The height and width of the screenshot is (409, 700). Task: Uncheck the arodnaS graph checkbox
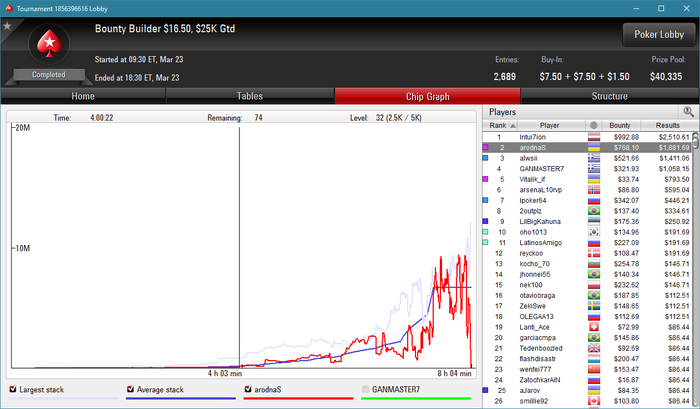[x=248, y=389]
